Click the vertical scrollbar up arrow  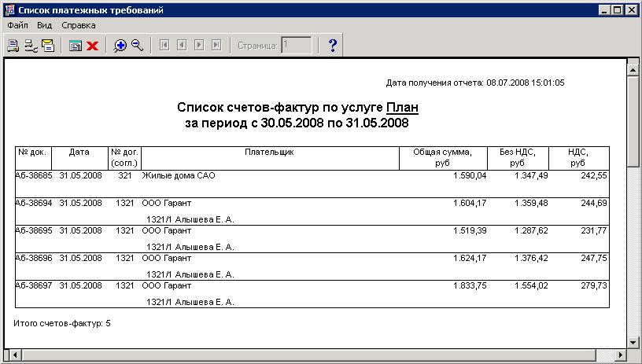632,70
